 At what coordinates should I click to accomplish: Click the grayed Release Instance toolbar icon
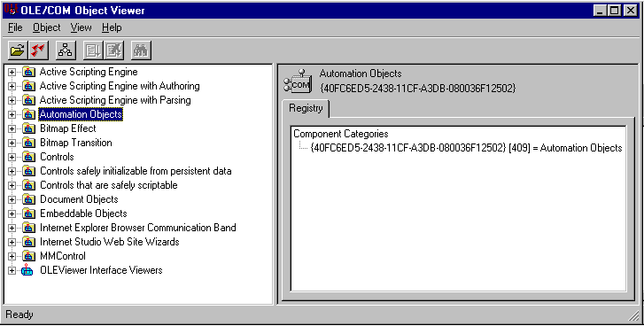(114, 50)
